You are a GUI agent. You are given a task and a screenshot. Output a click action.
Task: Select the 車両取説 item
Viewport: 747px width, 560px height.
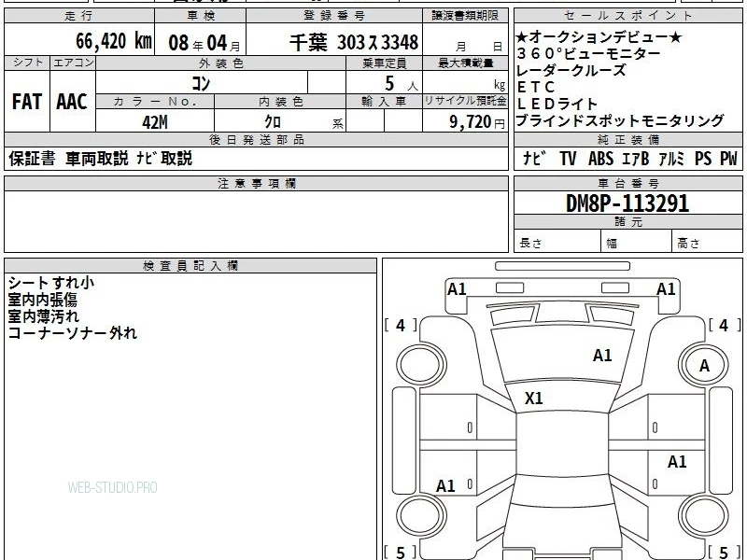coord(97,158)
